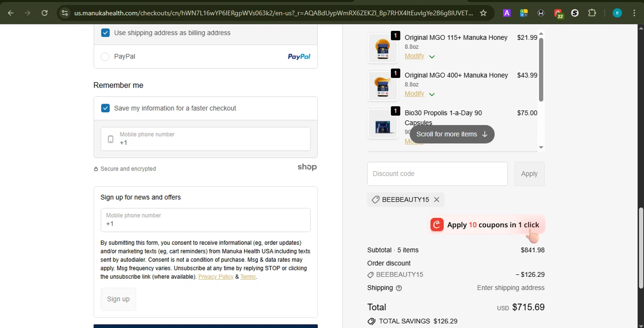Click Scroll for more items button
Screen dimensions: 644x328
(x=452, y=134)
